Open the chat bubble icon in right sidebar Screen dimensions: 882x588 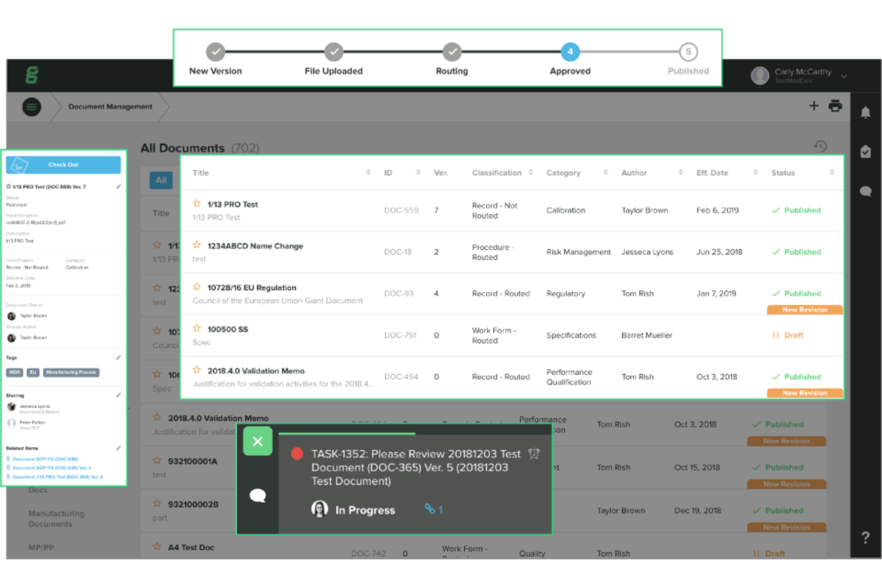click(865, 191)
